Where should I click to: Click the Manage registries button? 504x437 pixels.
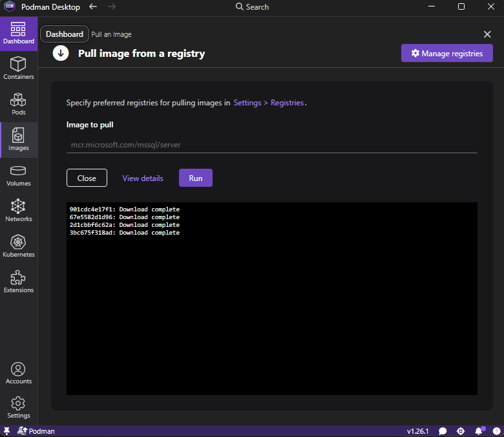point(446,53)
